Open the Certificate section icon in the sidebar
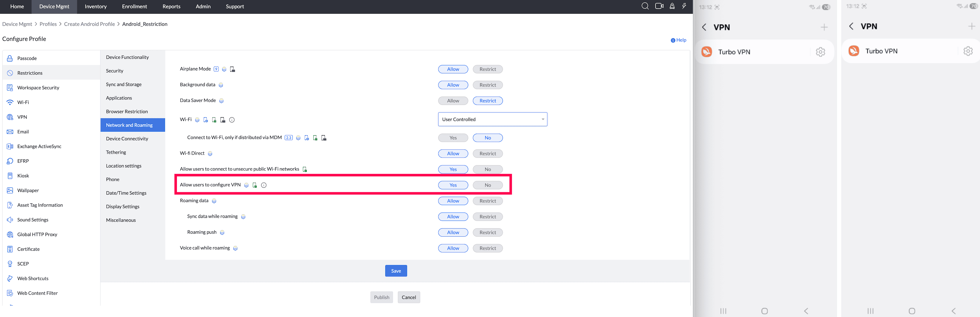The height and width of the screenshot is (317, 980). [10, 249]
